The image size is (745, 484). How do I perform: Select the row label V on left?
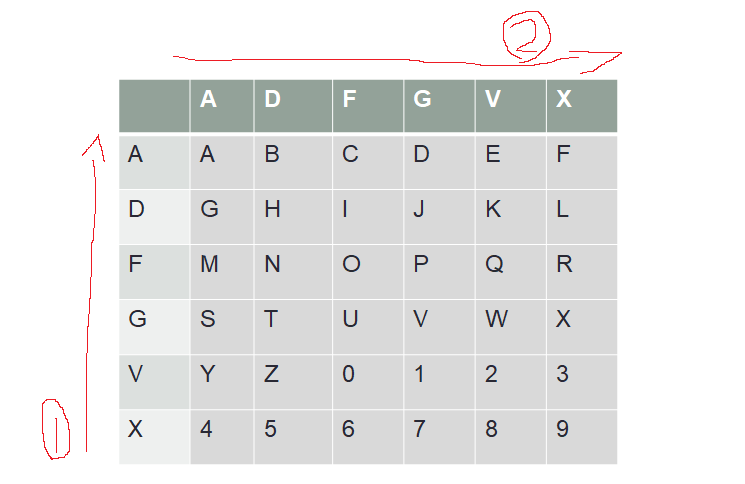(x=154, y=382)
